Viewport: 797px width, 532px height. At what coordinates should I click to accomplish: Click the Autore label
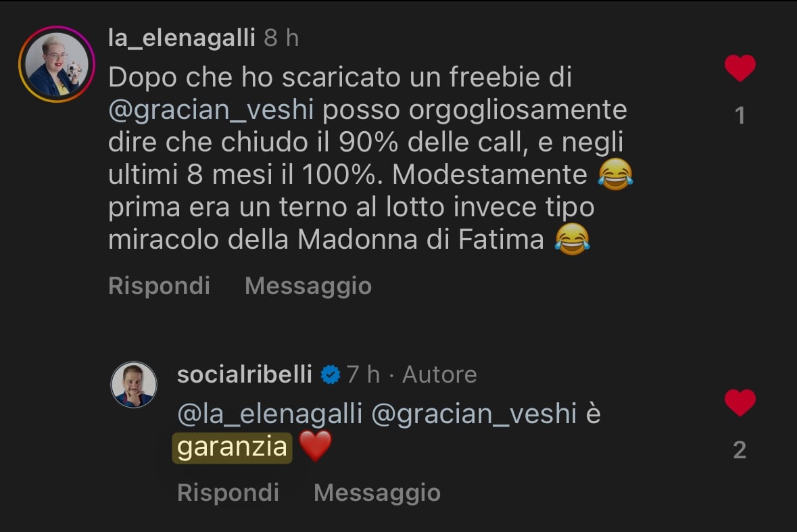(x=439, y=374)
